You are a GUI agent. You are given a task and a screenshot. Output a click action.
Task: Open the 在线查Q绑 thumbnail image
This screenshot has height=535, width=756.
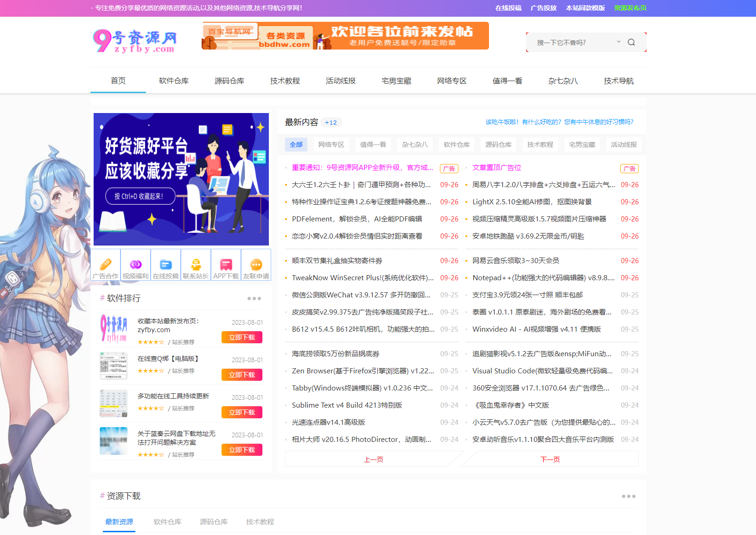(114, 365)
